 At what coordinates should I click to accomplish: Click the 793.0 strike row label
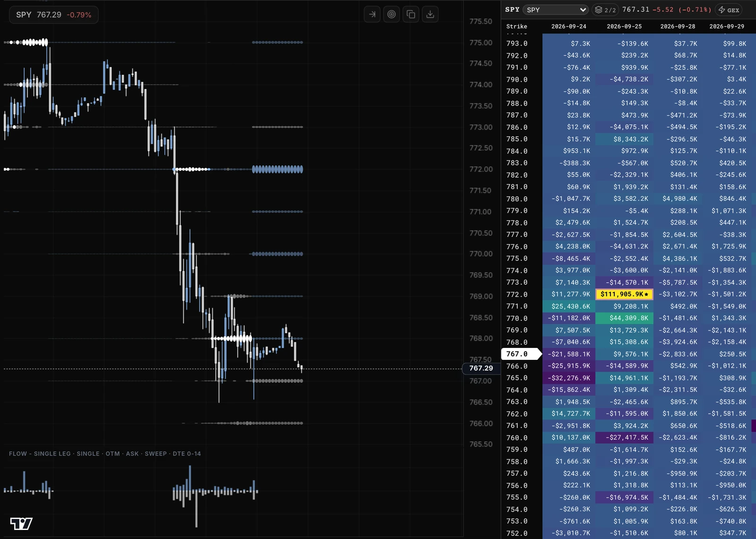coord(517,43)
